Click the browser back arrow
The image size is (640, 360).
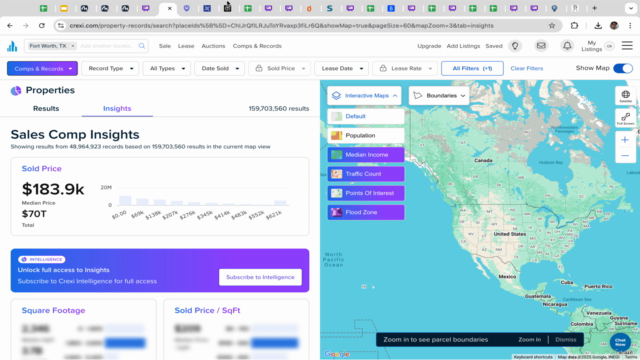coord(10,26)
